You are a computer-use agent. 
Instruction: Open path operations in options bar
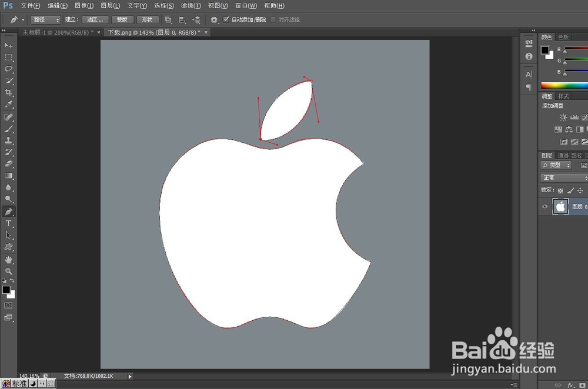168,20
